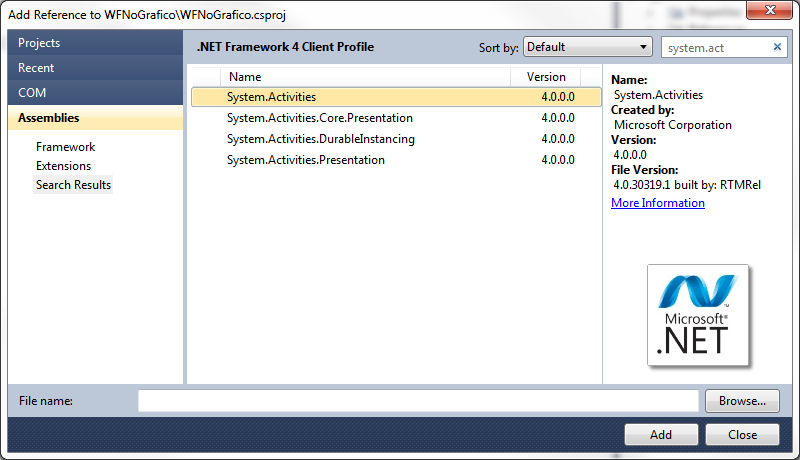
Task: Open the Sort by Default dropdown
Action: 588,47
